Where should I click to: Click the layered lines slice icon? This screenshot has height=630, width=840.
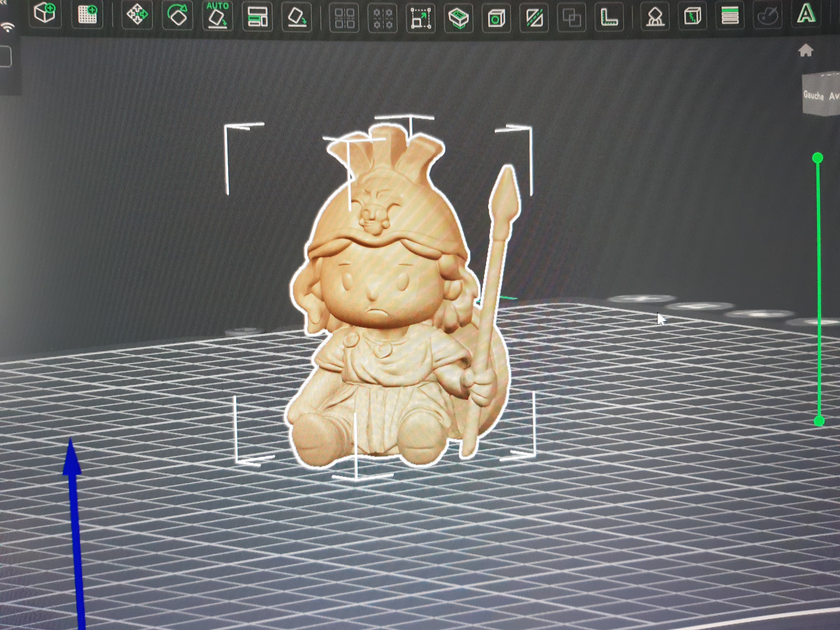[x=730, y=15]
